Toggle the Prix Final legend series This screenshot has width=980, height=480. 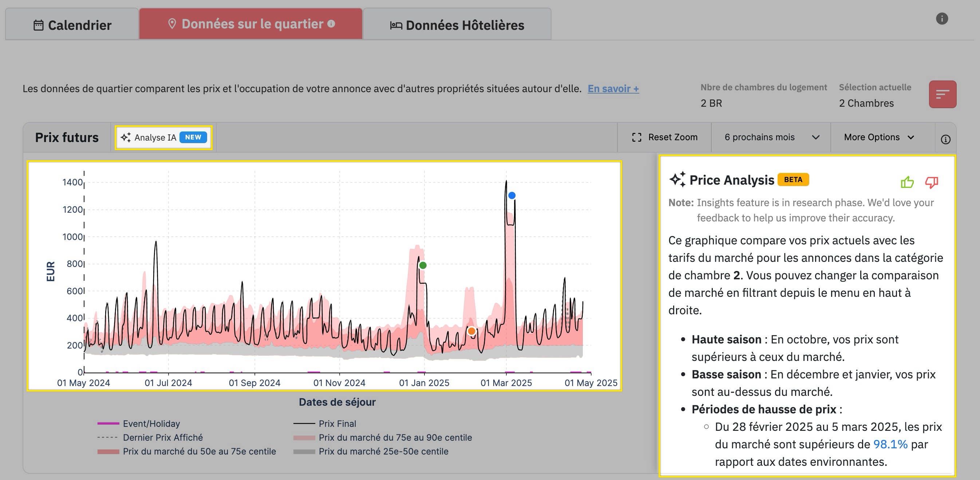tap(337, 424)
